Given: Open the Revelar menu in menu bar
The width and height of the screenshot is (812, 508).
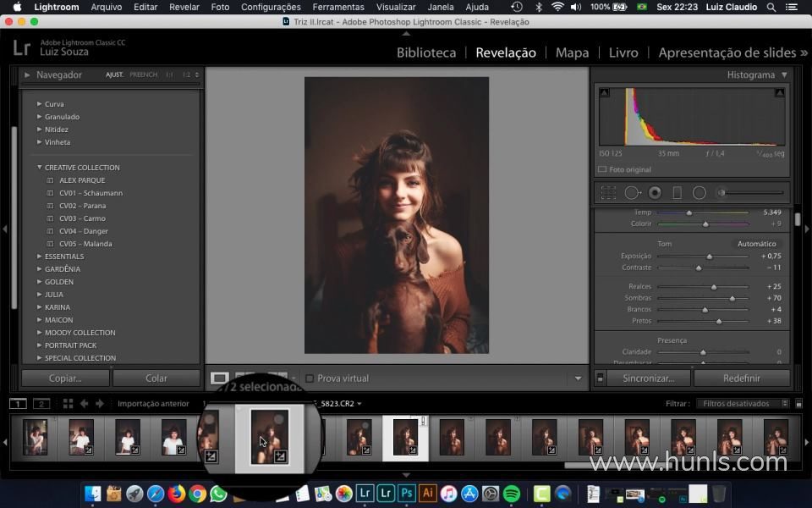Looking at the screenshot, I should tap(184, 7).
